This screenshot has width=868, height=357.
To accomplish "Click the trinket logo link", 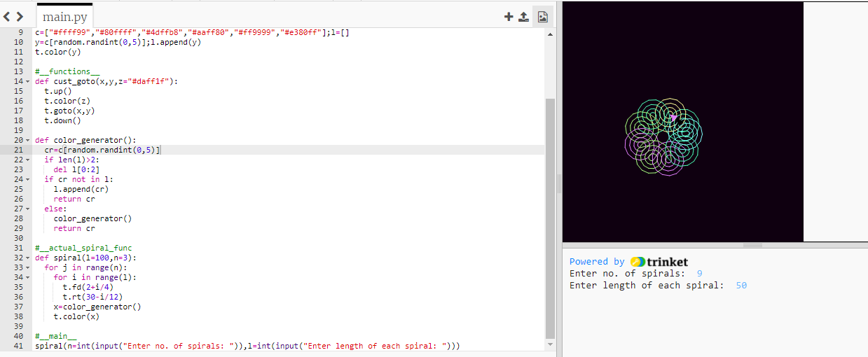I will click(659, 262).
